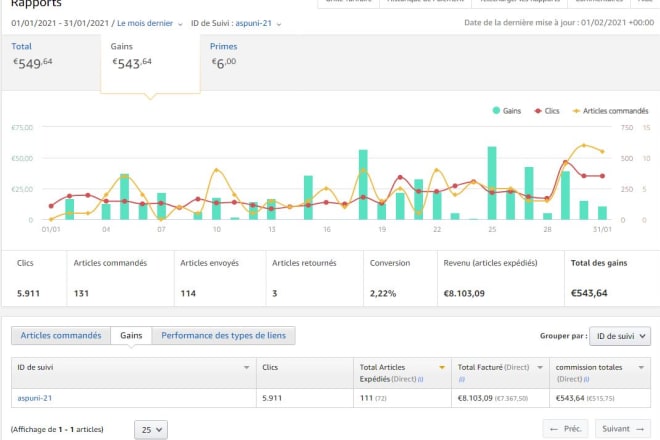Toggle the Clics series in chart legend
Screen dimensions: 660x440
pos(547,111)
